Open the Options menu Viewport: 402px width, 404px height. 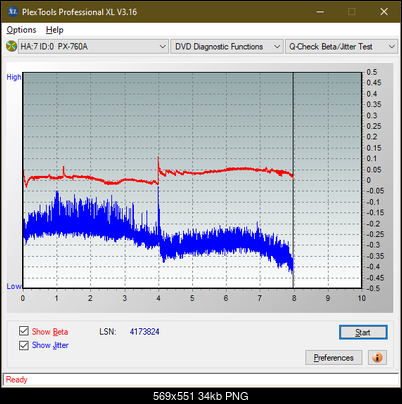pos(21,30)
